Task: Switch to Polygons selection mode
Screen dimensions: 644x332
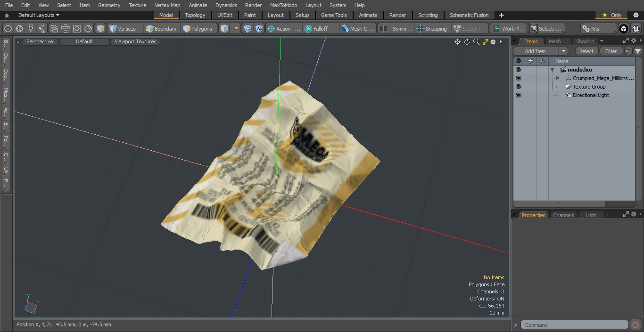Action: click(x=198, y=29)
